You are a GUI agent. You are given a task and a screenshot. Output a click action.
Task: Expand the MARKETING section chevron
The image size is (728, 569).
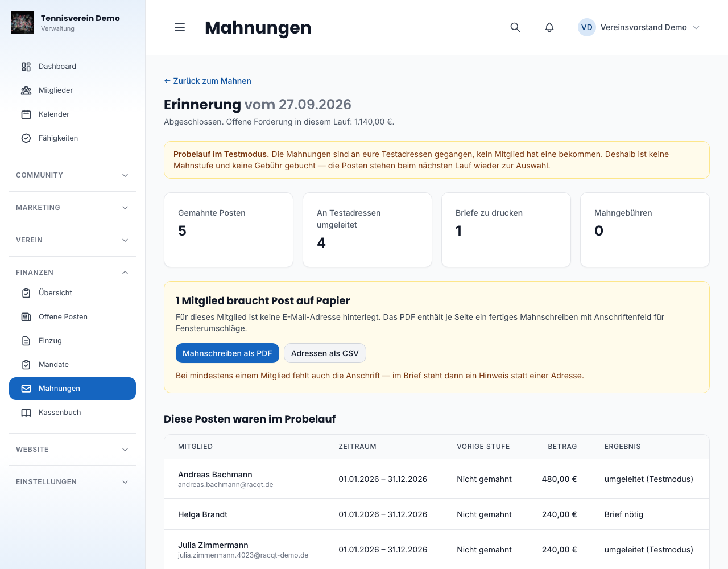click(x=125, y=208)
